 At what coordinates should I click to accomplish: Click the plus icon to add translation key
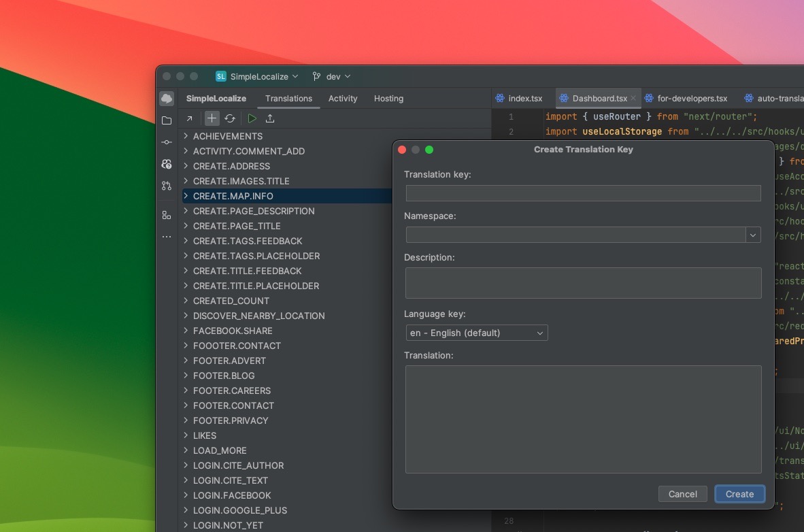point(212,118)
